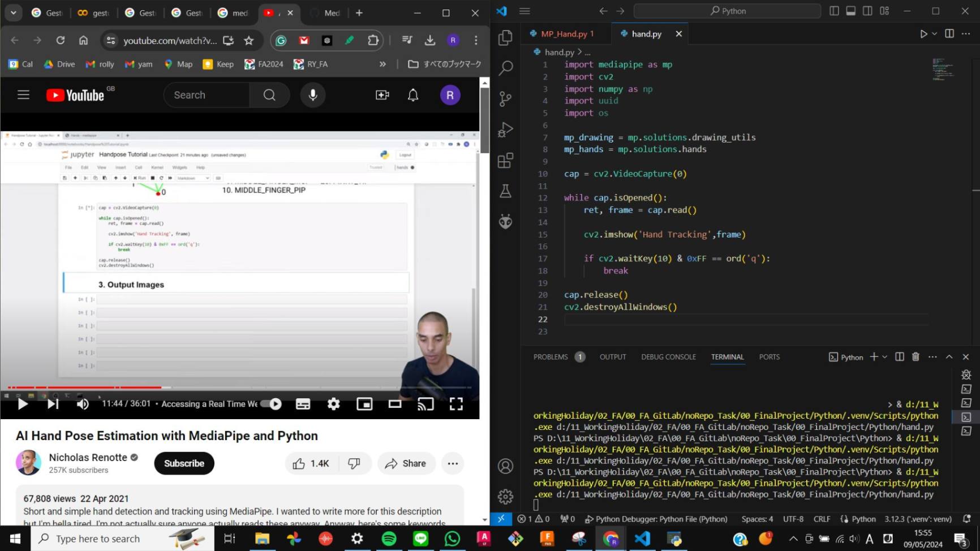Screen dimensions: 980x551
Task: Mute the video volume
Action: (x=83, y=404)
